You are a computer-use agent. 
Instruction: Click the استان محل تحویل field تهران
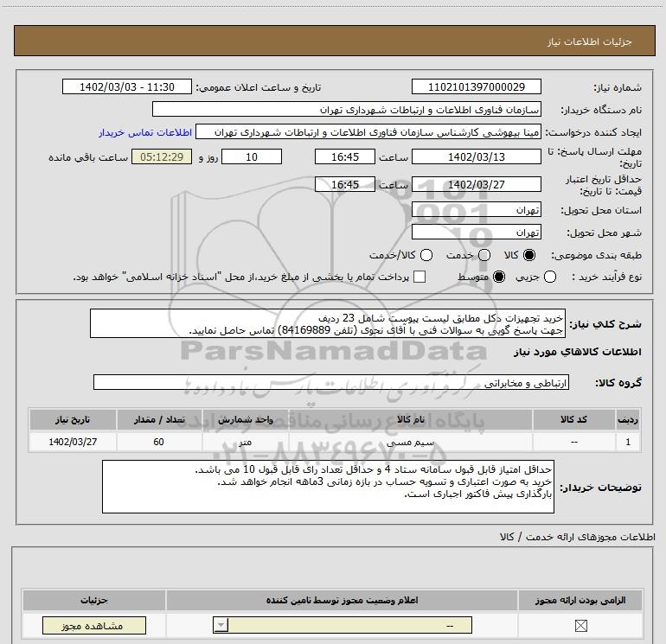click(x=476, y=209)
